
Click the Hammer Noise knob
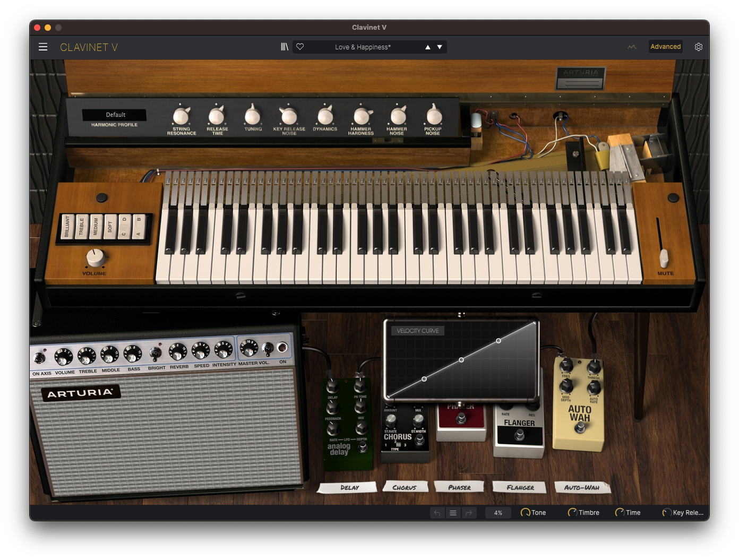(x=397, y=115)
